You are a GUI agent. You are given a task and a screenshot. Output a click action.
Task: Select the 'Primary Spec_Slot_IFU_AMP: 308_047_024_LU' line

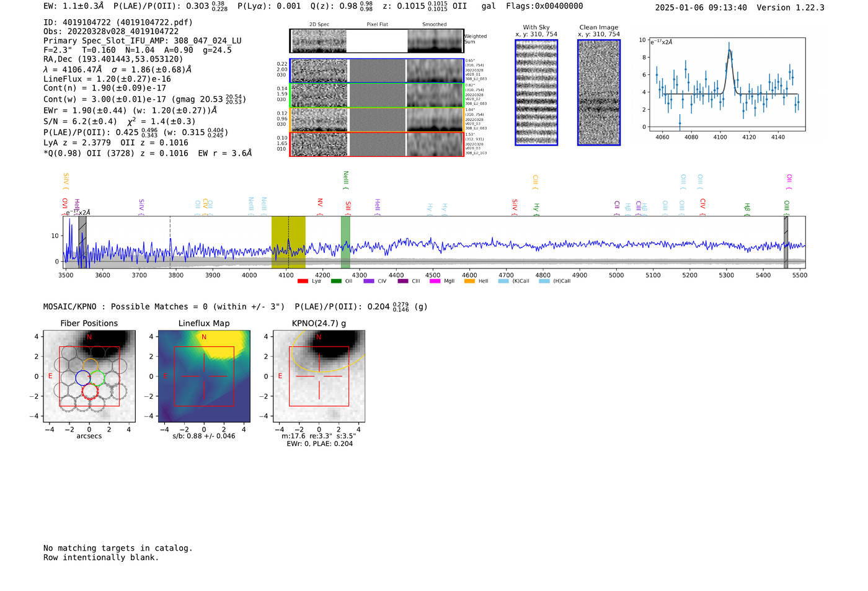tap(143, 41)
